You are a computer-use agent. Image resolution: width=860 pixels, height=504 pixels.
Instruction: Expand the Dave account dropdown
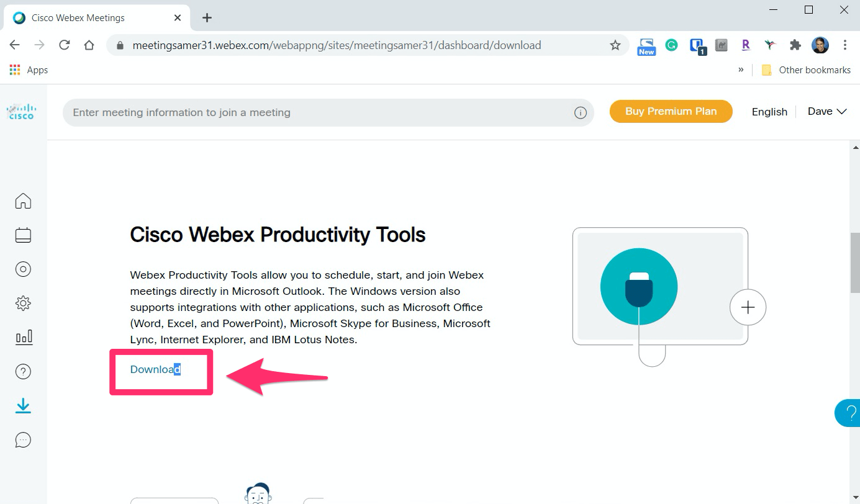coord(826,112)
